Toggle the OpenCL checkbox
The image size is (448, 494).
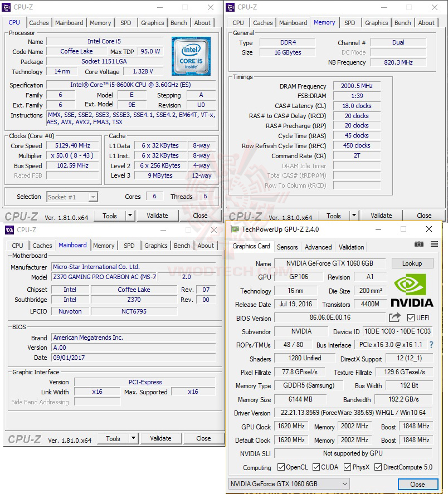point(281,467)
